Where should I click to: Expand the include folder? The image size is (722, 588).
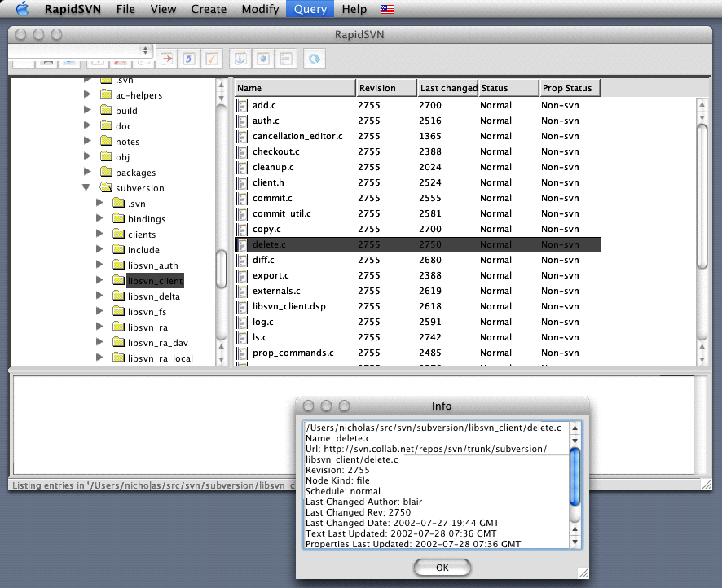pyautogui.click(x=99, y=249)
